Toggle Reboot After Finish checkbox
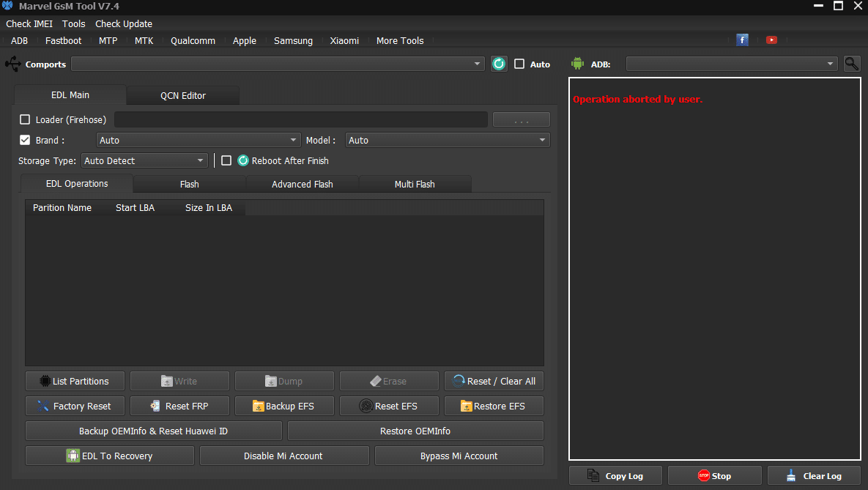Image resolution: width=868 pixels, height=490 pixels. click(x=226, y=160)
